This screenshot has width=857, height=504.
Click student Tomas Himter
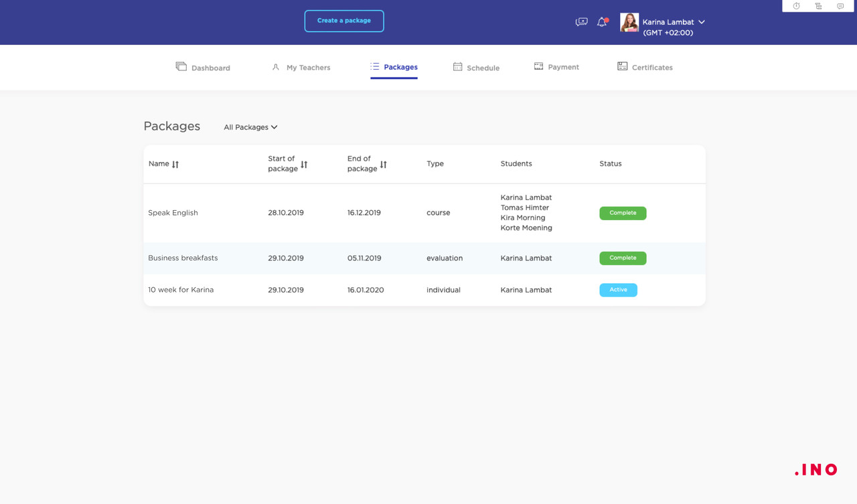click(525, 207)
